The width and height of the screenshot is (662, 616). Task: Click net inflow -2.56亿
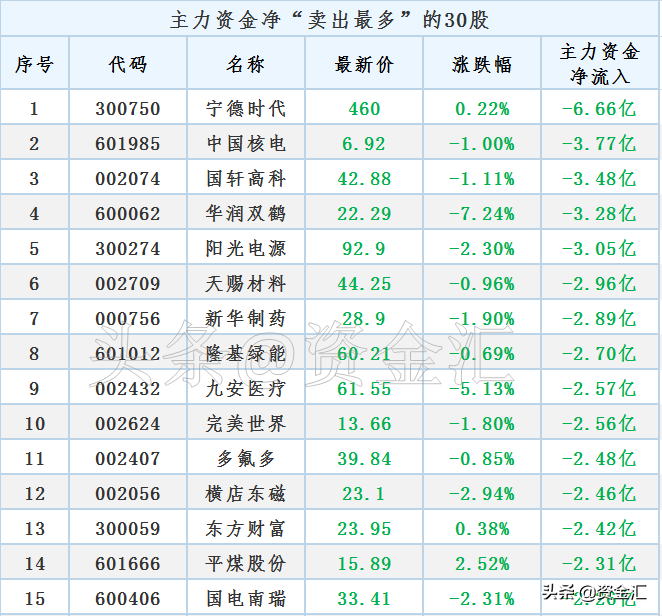click(x=599, y=424)
